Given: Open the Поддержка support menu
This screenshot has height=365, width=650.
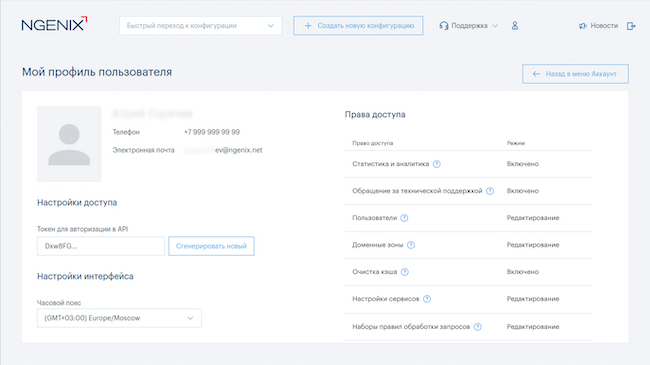Looking at the screenshot, I should 469,26.
